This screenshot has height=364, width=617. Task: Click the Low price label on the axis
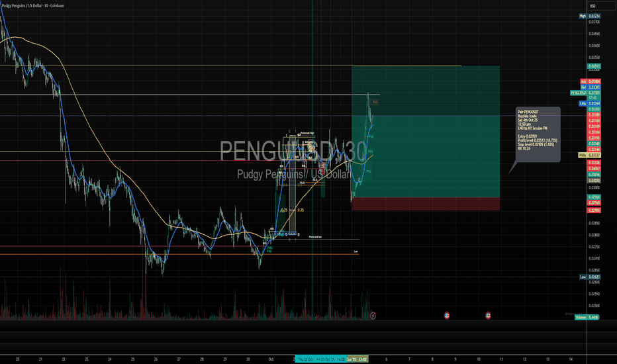point(583,277)
